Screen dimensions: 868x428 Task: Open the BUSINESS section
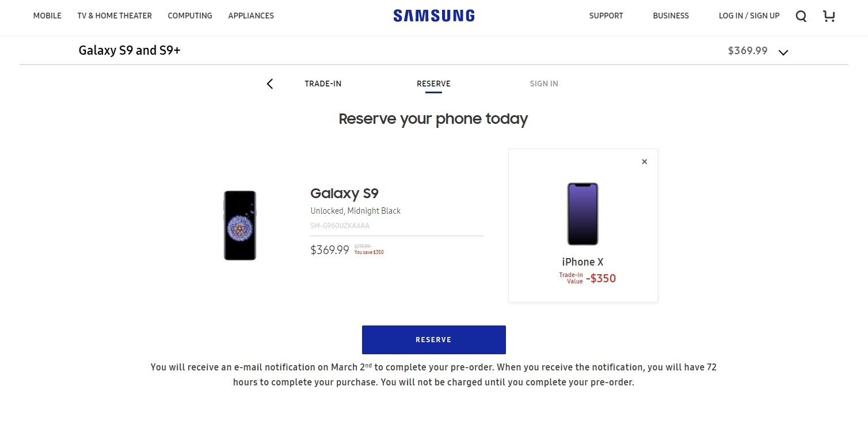point(671,16)
